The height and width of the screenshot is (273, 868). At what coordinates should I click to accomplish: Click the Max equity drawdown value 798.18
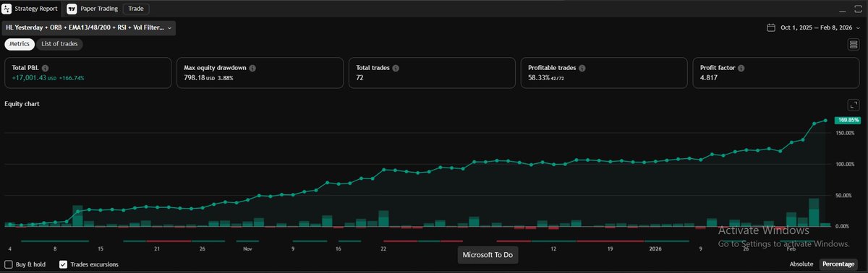[195, 78]
